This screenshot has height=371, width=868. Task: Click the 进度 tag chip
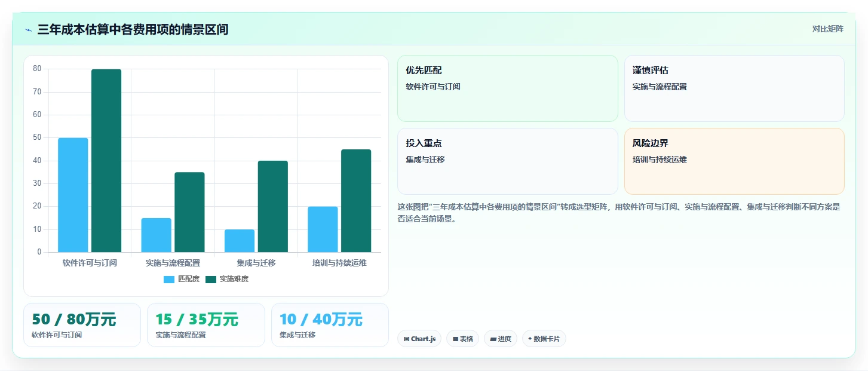501,339
